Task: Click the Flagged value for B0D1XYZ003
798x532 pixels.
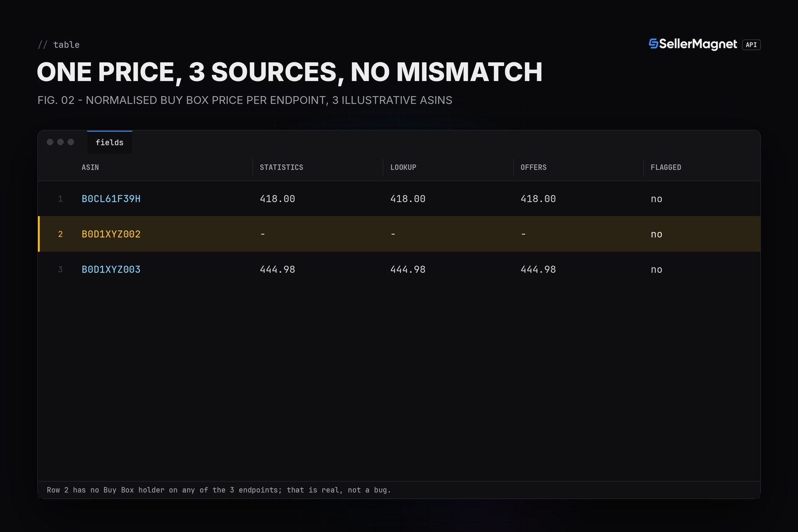Action: [657, 270]
